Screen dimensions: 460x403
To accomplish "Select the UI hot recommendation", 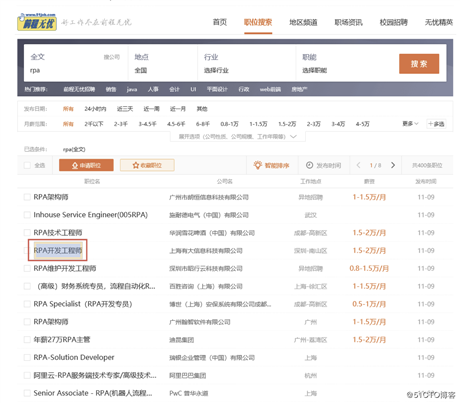I will 193,89.
